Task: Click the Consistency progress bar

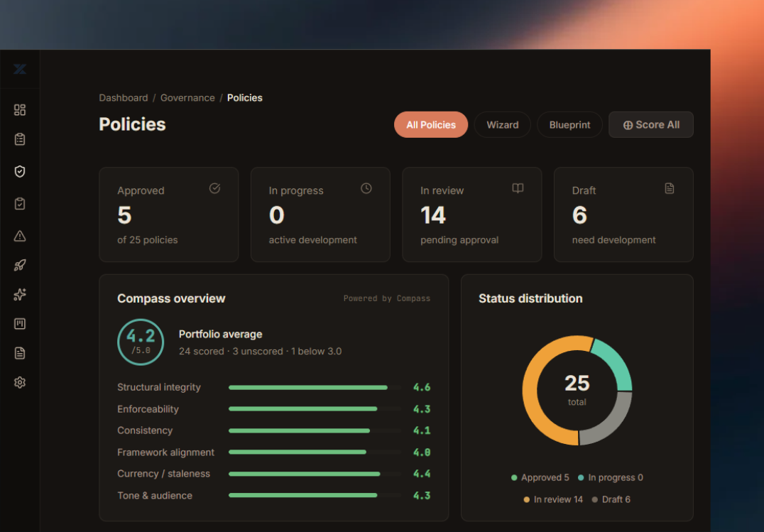Action: pos(315,430)
